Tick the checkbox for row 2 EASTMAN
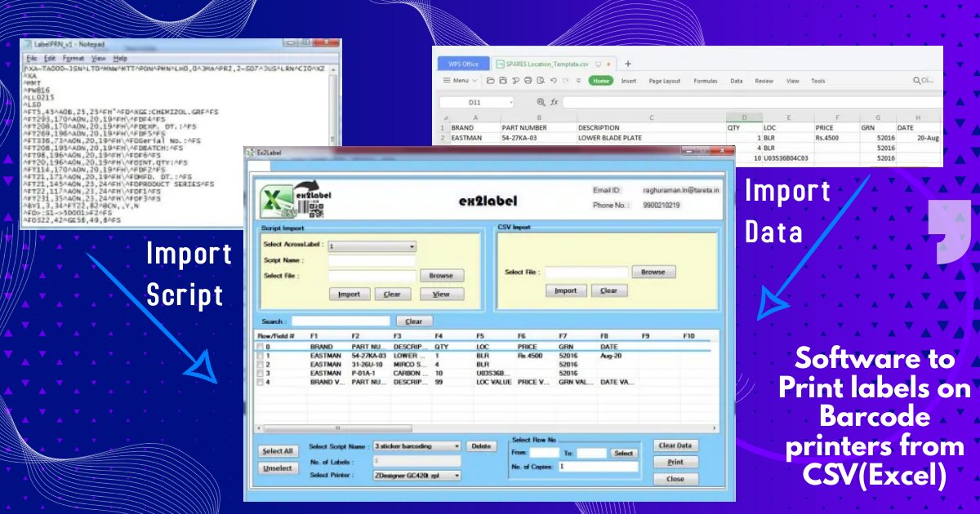980x514 pixels. [261, 365]
